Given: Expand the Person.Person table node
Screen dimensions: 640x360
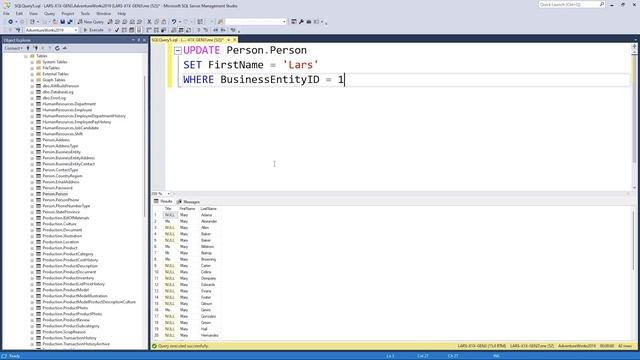Looking at the screenshot, I should coord(32,194).
